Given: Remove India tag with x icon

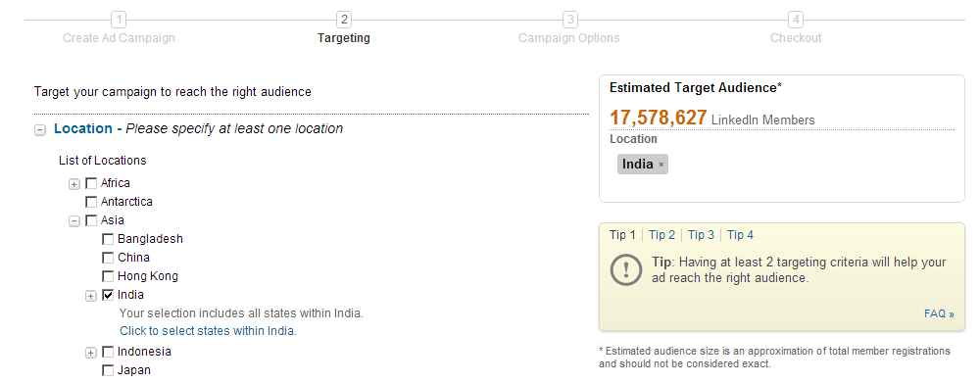Looking at the screenshot, I should [661, 165].
